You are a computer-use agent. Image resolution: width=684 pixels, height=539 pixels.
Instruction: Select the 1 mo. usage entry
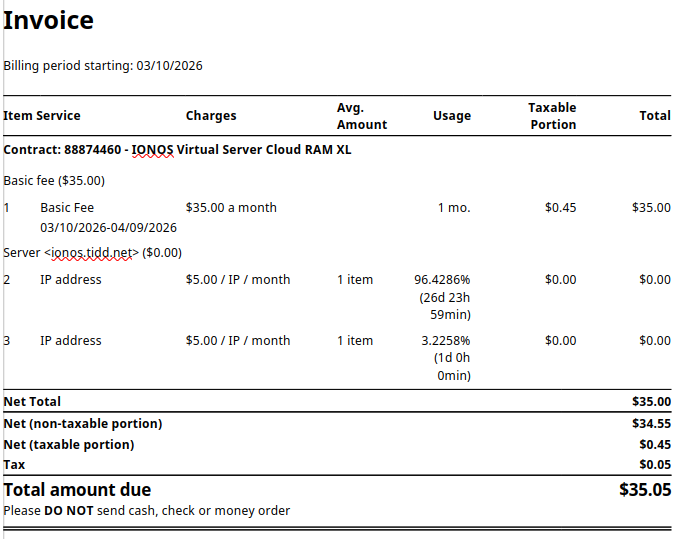pyautogui.click(x=453, y=208)
